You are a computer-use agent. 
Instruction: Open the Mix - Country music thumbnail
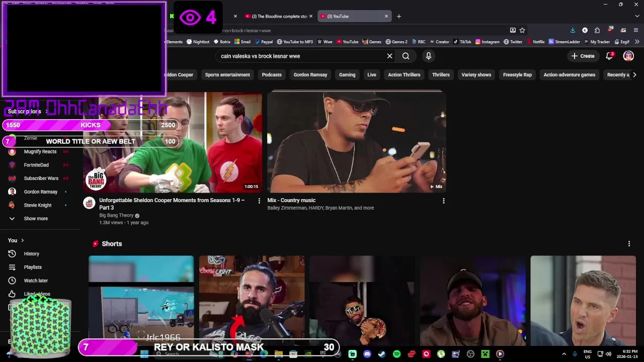(x=356, y=142)
